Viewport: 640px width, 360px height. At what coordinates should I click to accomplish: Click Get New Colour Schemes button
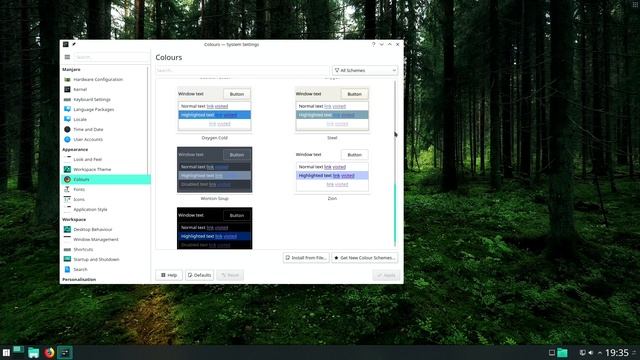(364, 258)
